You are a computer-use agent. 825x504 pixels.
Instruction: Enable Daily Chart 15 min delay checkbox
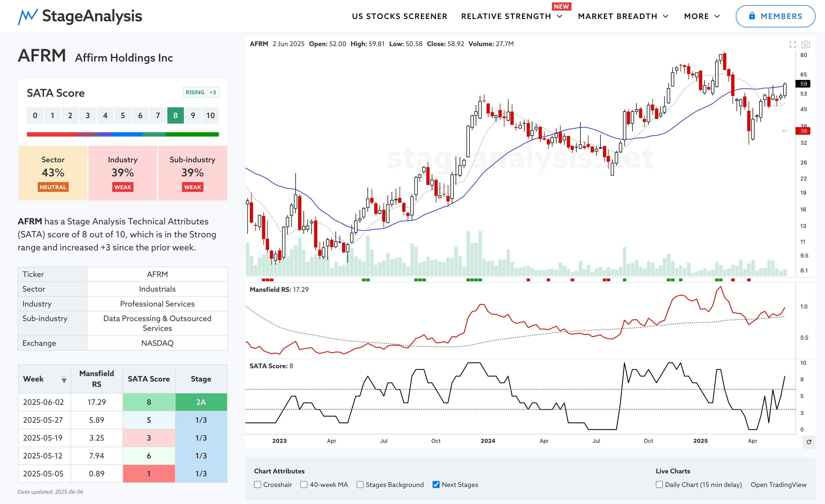tap(659, 484)
